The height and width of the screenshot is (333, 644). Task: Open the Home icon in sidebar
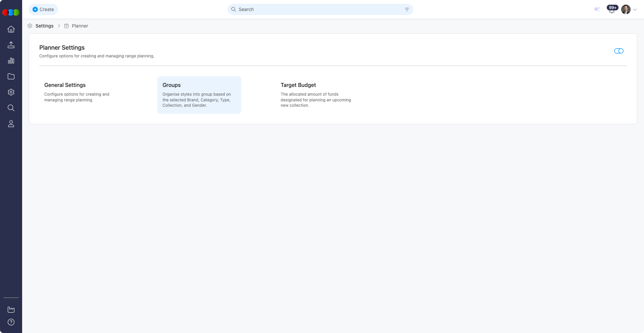(11, 29)
